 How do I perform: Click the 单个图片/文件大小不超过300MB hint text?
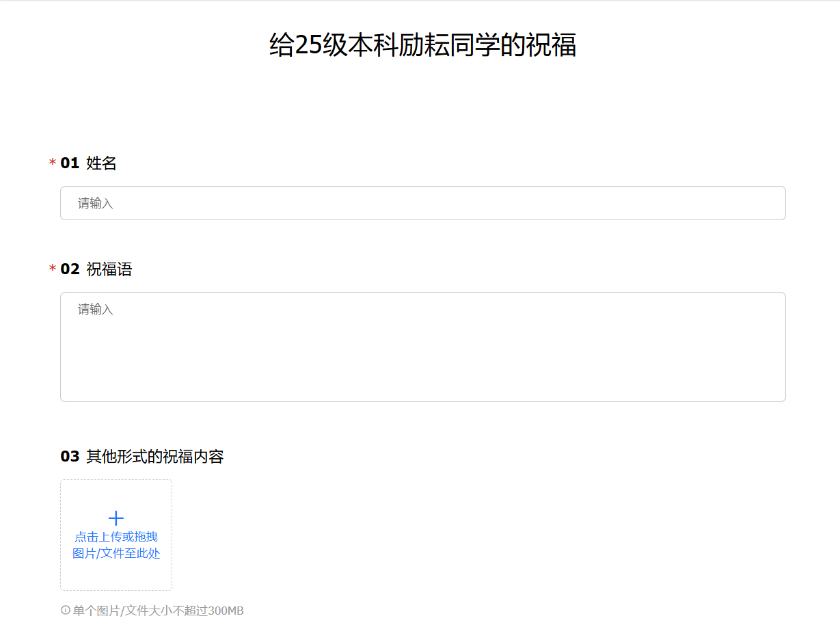tap(158, 611)
